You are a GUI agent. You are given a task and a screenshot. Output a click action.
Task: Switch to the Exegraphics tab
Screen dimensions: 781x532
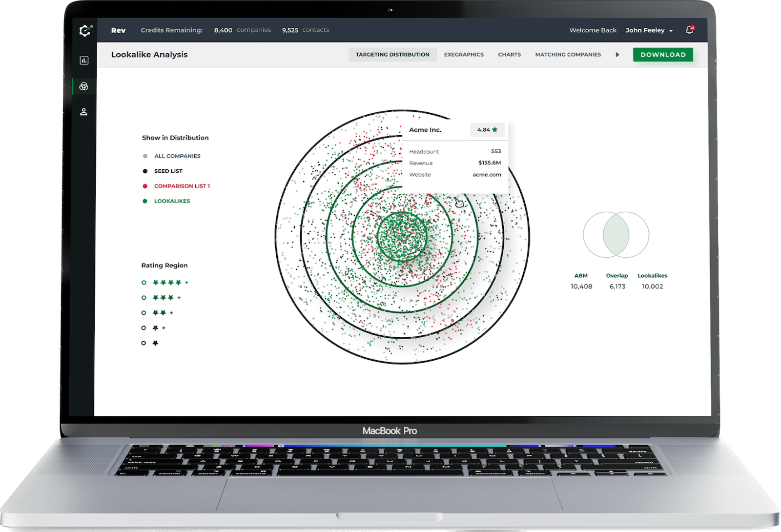[464, 55]
